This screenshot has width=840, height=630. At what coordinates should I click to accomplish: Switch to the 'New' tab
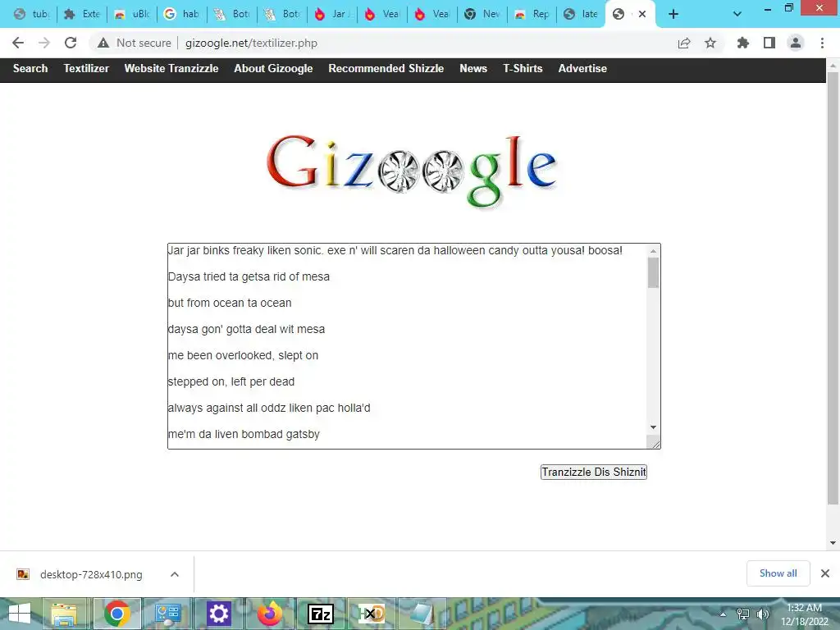(482, 14)
